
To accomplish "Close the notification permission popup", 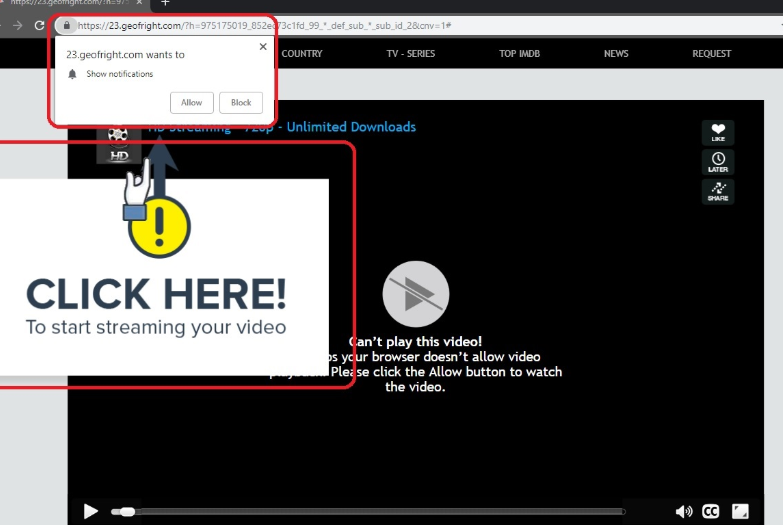I will click(263, 47).
